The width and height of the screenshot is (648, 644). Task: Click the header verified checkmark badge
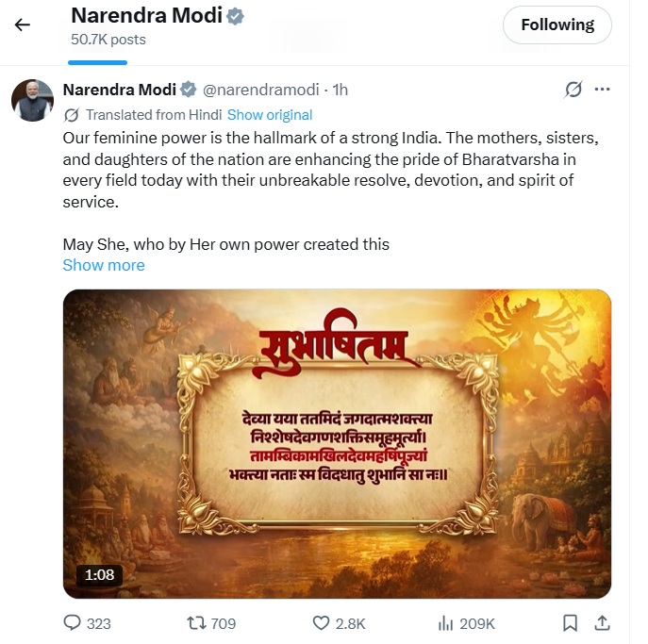(x=236, y=17)
